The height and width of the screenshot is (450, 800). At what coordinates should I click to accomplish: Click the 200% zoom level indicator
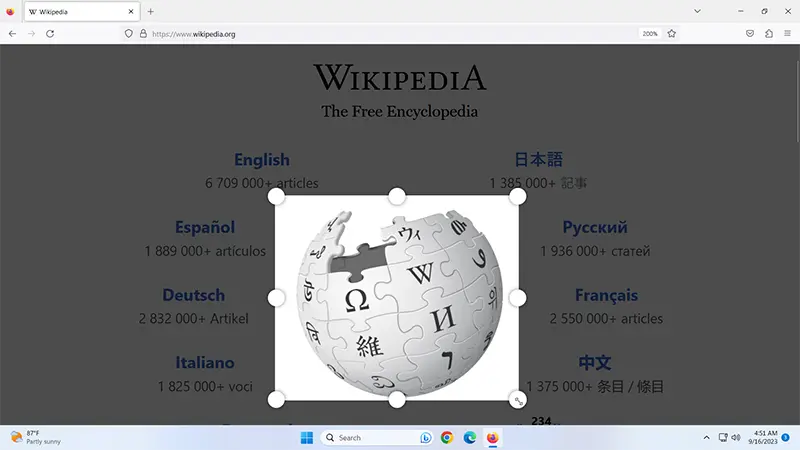coord(649,34)
